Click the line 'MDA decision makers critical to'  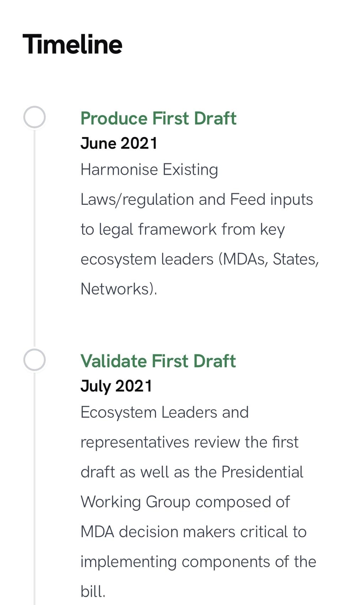(x=193, y=532)
